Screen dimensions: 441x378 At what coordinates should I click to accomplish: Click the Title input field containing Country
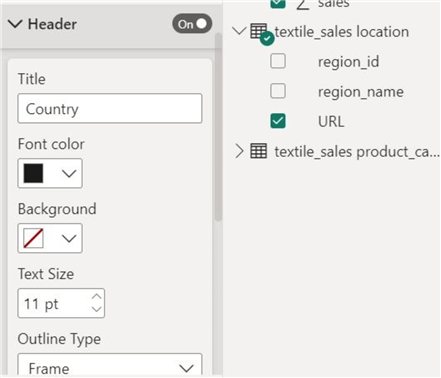point(110,109)
